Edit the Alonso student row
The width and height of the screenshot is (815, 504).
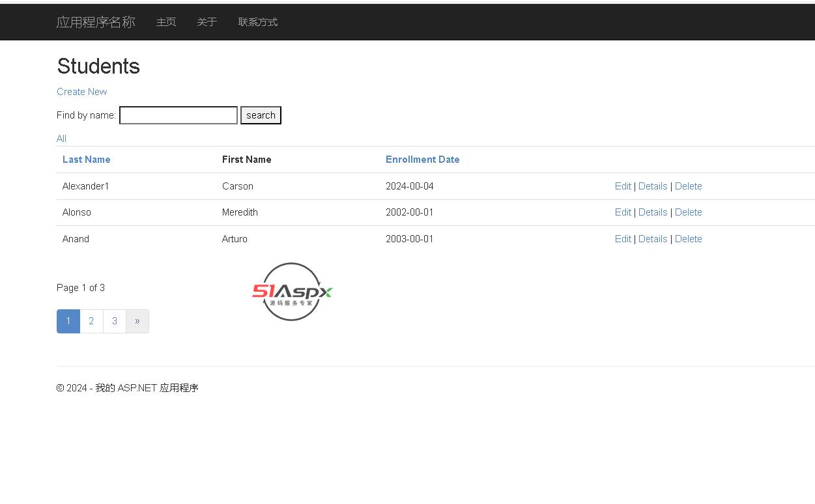[x=623, y=212]
